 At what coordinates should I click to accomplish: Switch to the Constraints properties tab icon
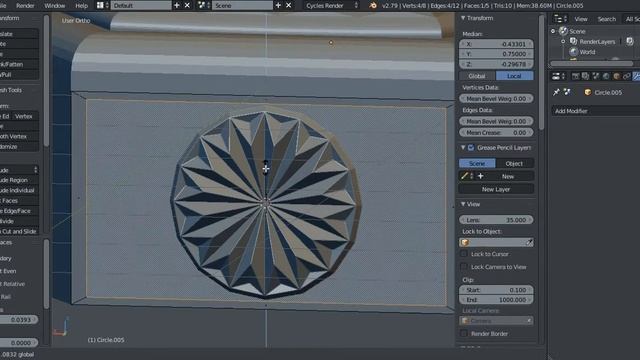[627, 76]
